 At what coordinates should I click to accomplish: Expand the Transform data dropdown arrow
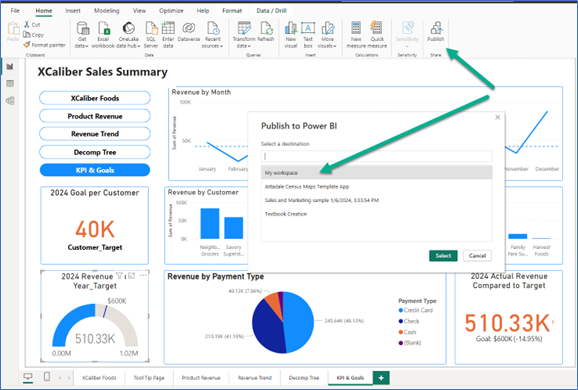coord(249,46)
